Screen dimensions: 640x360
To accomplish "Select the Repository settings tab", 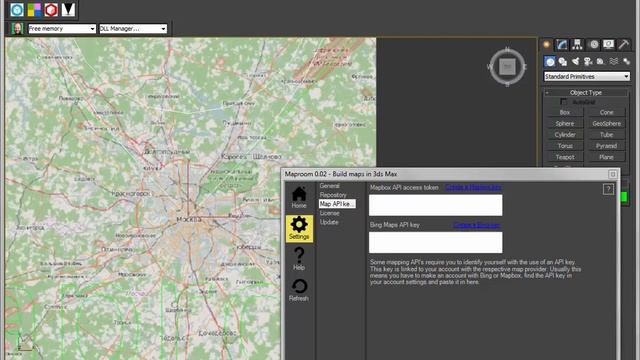I will (333, 195).
